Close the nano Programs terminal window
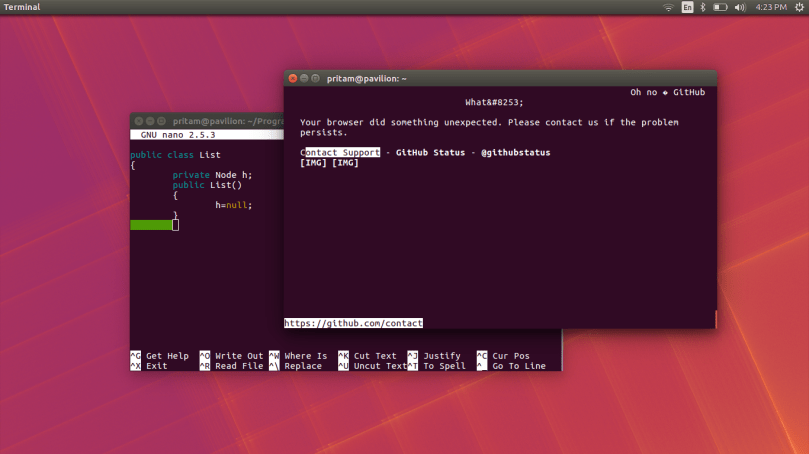809x454 pixels. tap(139, 121)
